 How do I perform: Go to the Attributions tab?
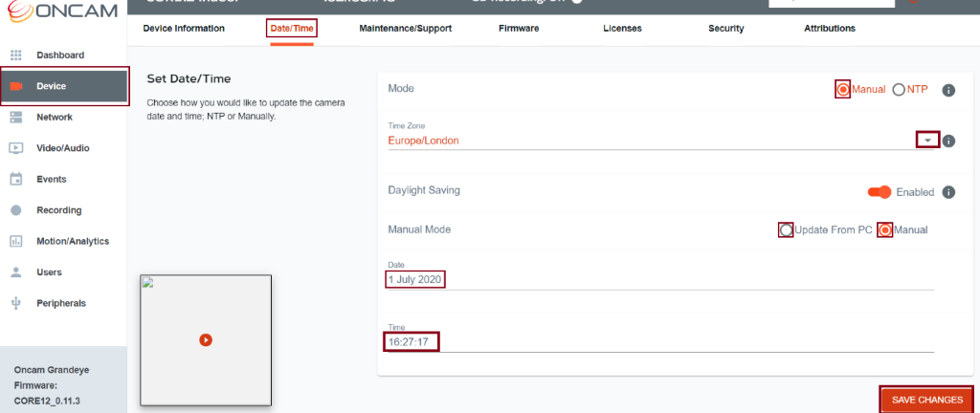[830, 28]
